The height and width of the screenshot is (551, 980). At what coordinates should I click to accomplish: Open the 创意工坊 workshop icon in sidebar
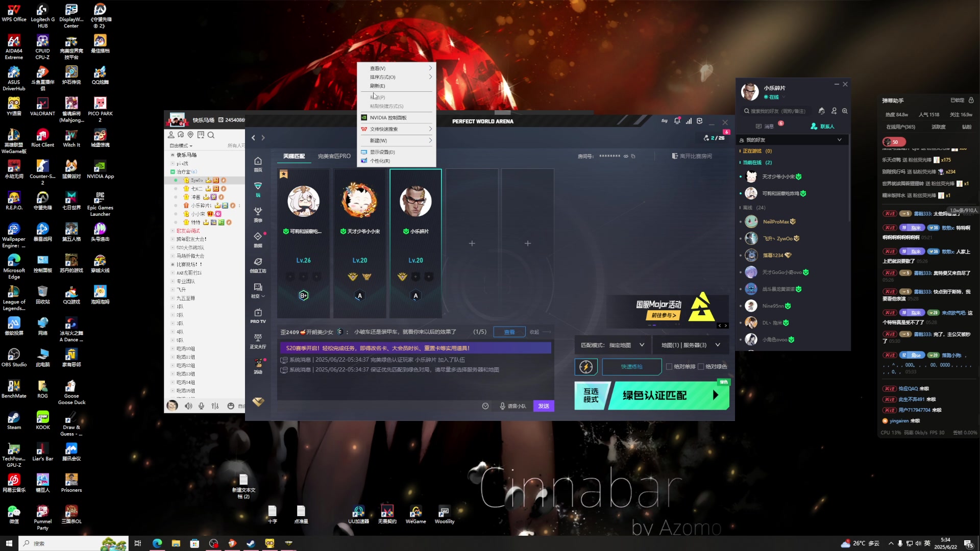click(258, 265)
